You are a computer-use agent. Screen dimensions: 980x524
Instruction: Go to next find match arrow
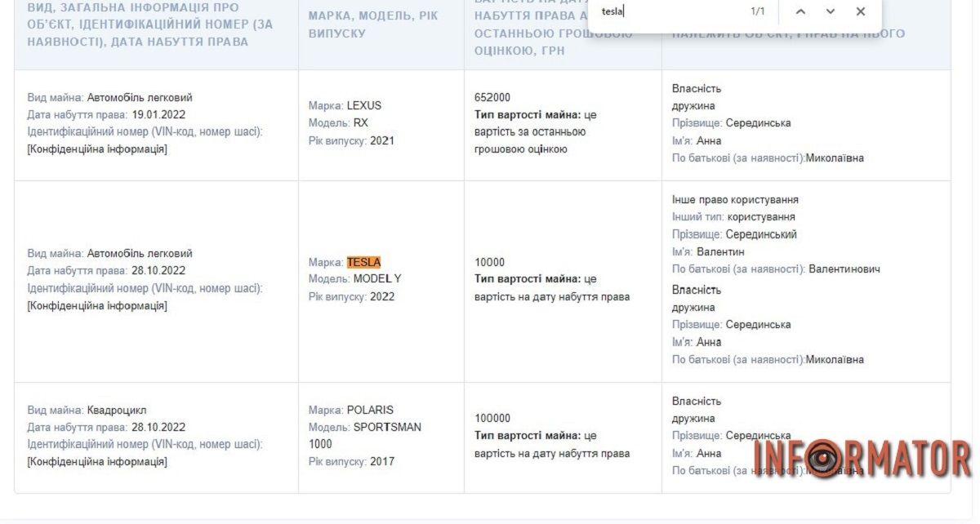click(831, 11)
